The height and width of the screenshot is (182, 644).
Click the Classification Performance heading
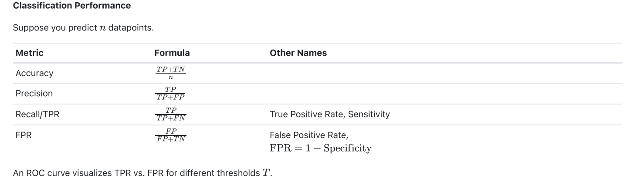(71, 6)
